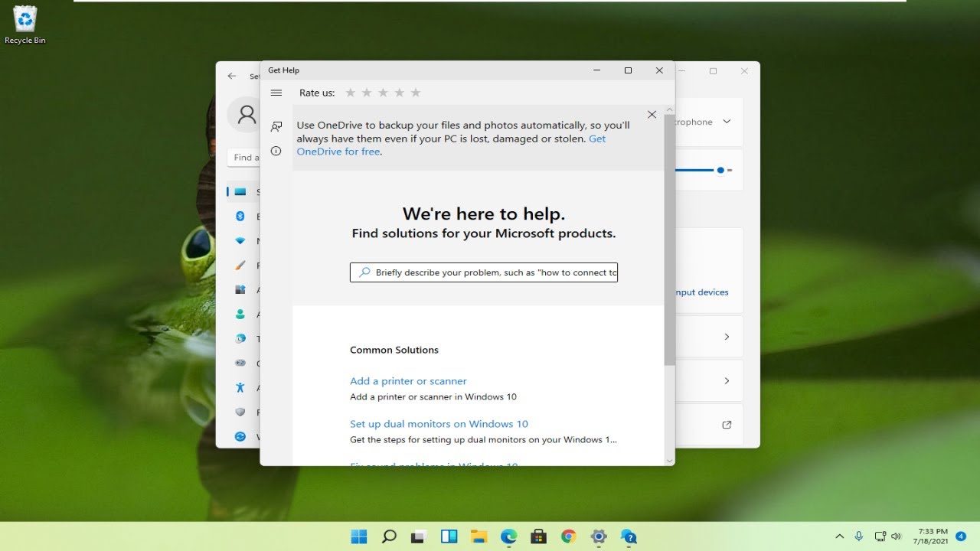Viewport: 980px width, 551px height.
Task: Click the magnifier icon in the problem search box
Action: [365, 272]
